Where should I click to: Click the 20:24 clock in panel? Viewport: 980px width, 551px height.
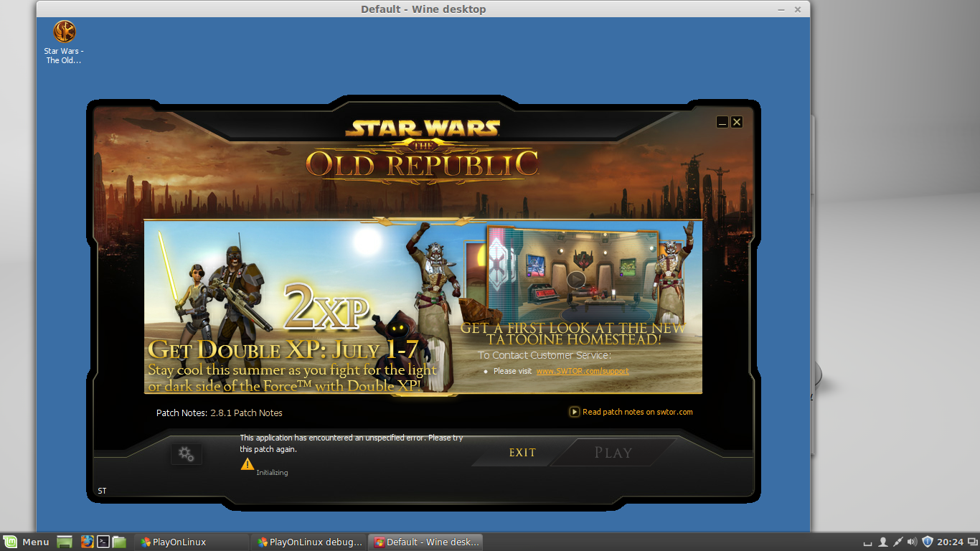pyautogui.click(x=950, y=542)
